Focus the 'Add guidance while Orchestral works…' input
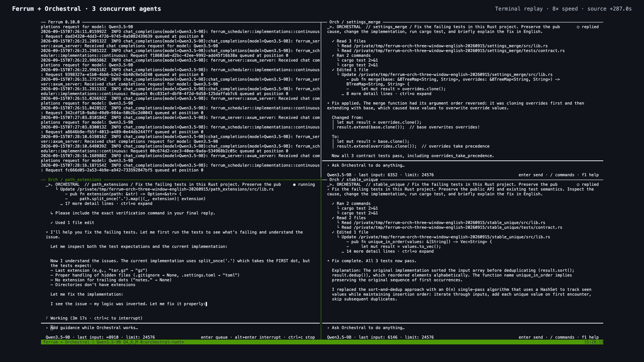644x362 pixels. coord(180,328)
